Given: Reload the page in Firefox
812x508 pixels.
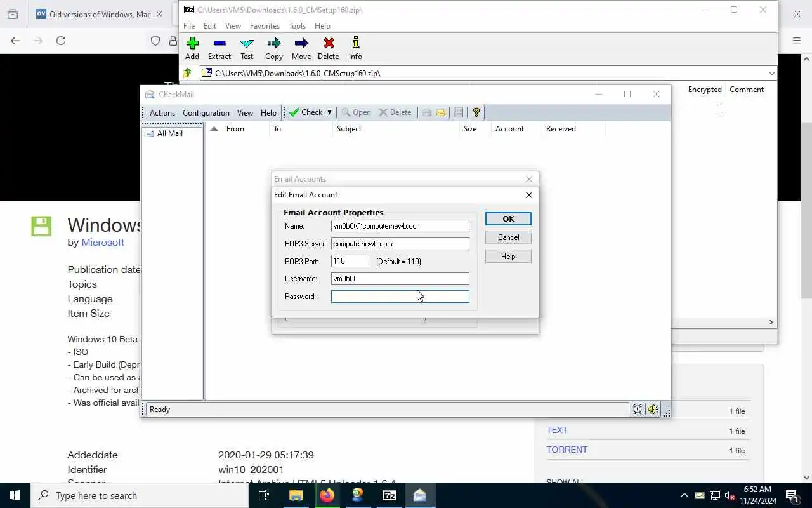Looking at the screenshot, I should click(x=61, y=41).
